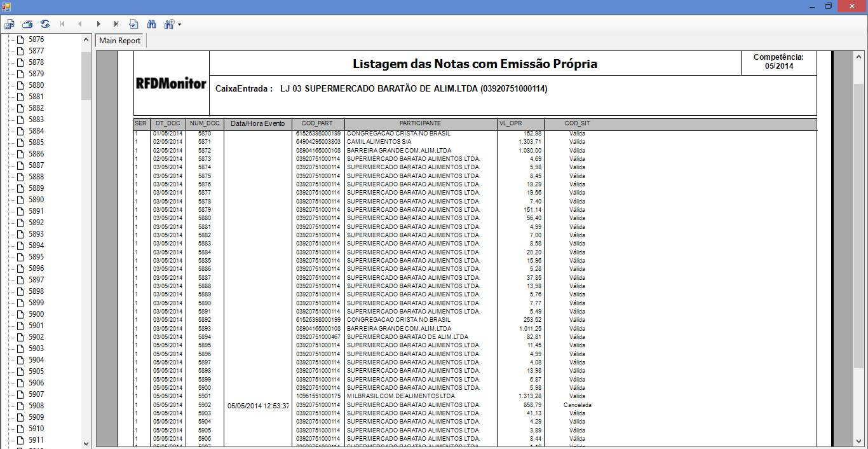The width and height of the screenshot is (868, 449).
Task: Click the document icon beside 5891
Action: point(19,211)
